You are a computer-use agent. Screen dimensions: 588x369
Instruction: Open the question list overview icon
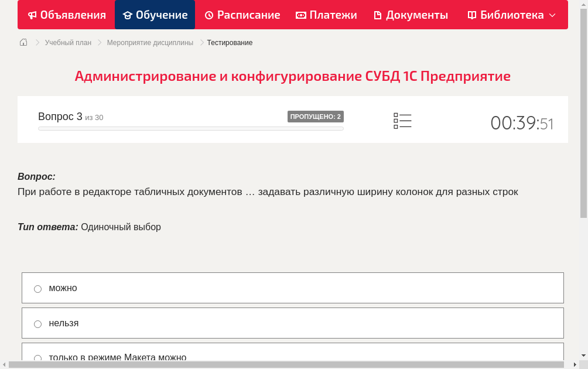pos(402,119)
